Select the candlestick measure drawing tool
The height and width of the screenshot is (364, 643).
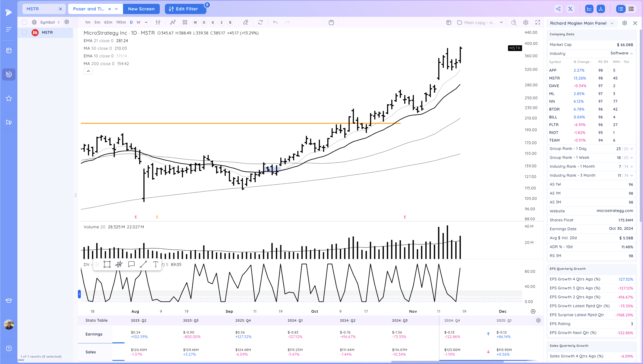pyautogui.click(x=119, y=264)
